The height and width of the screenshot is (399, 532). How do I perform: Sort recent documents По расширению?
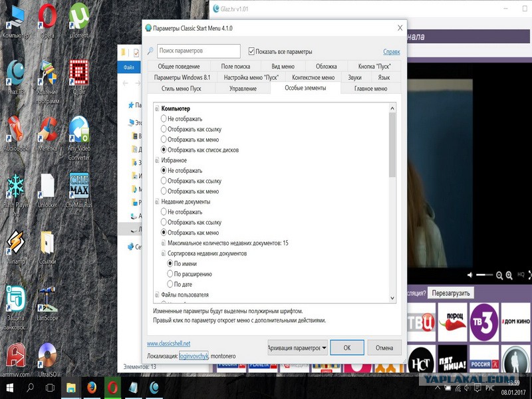170,274
